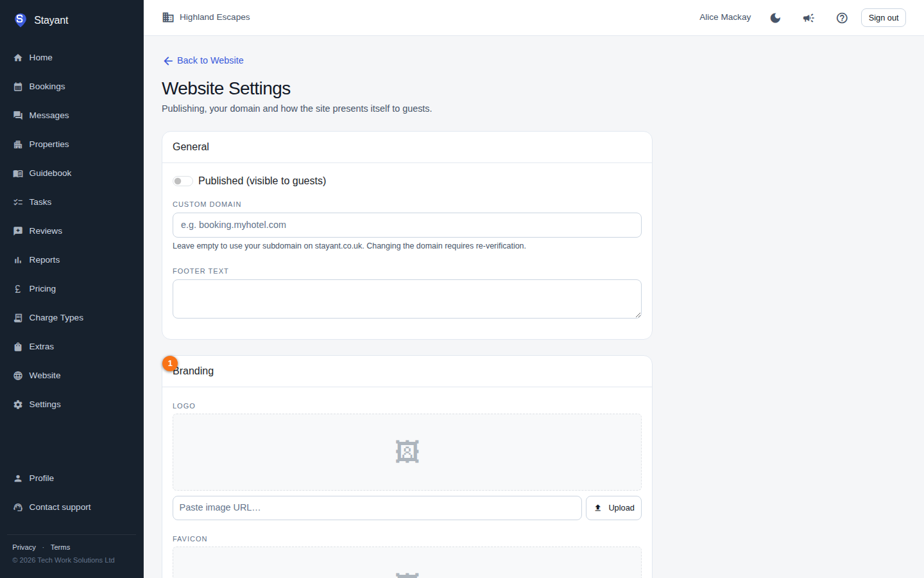
Task: Click the General section title
Action: tap(191, 147)
